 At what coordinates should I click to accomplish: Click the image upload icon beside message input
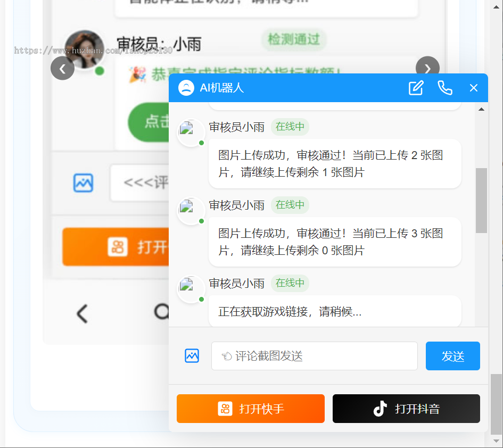coord(192,355)
